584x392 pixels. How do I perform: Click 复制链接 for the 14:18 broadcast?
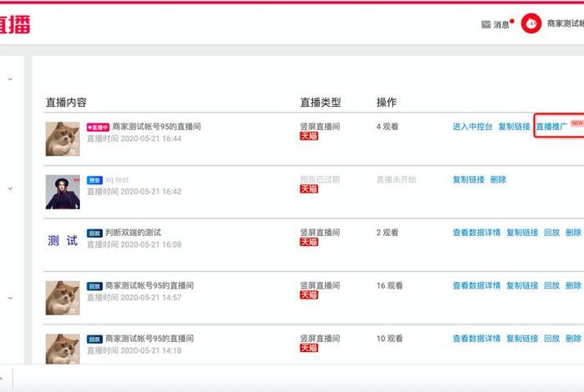[522, 339]
